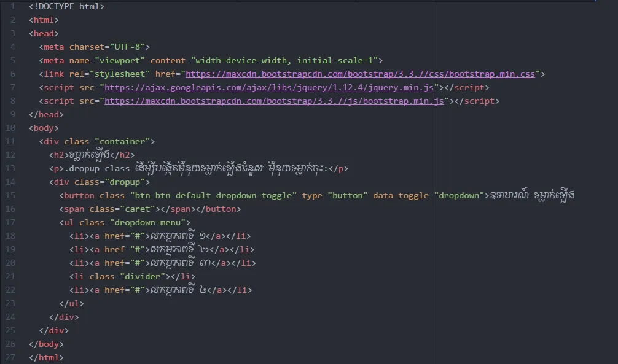The image size is (618, 364).
Task: Place cursor in "<!DOCTYPE html>" text
Action: point(66,6)
